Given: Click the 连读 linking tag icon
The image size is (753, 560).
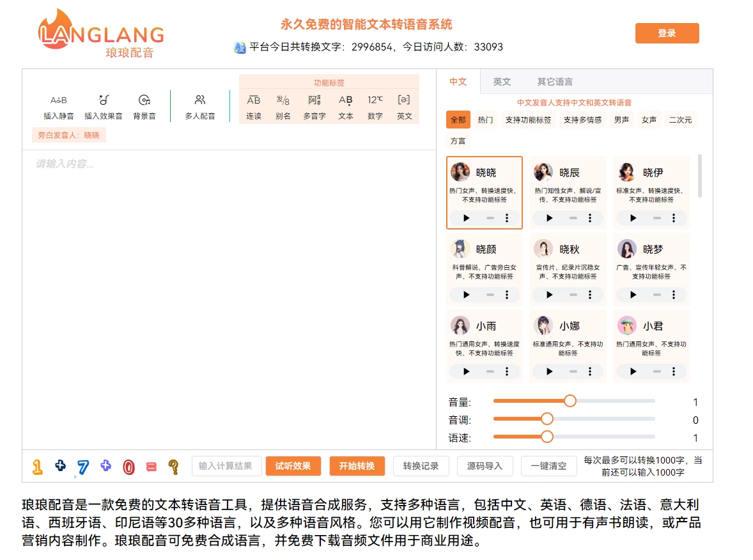Looking at the screenshot, I should pos(253,107).
